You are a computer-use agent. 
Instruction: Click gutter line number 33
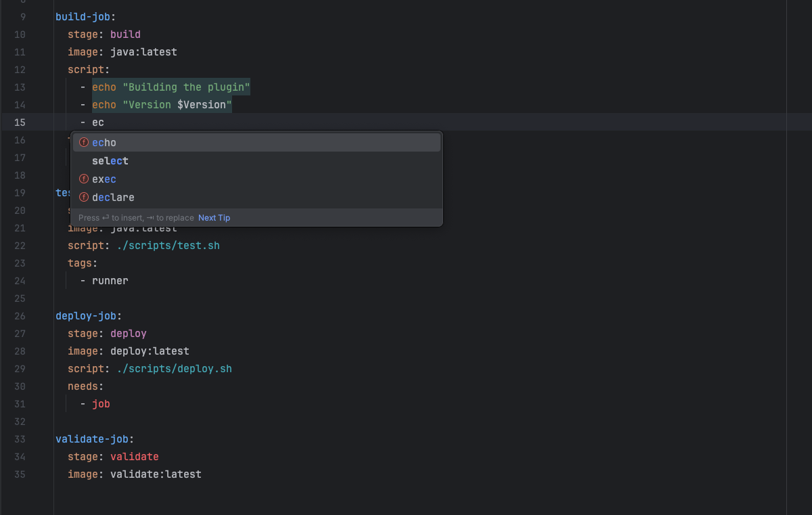[x=20, y=439]
